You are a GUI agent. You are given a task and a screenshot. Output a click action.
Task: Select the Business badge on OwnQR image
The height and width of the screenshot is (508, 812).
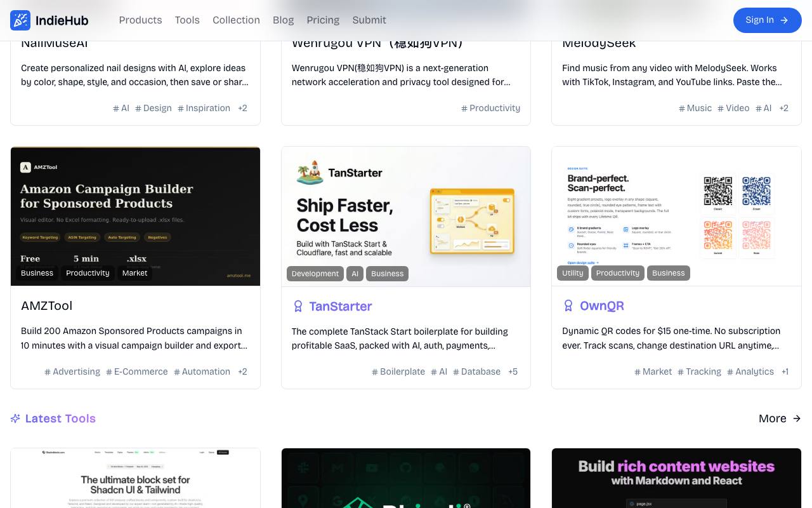tap(669, 273)
